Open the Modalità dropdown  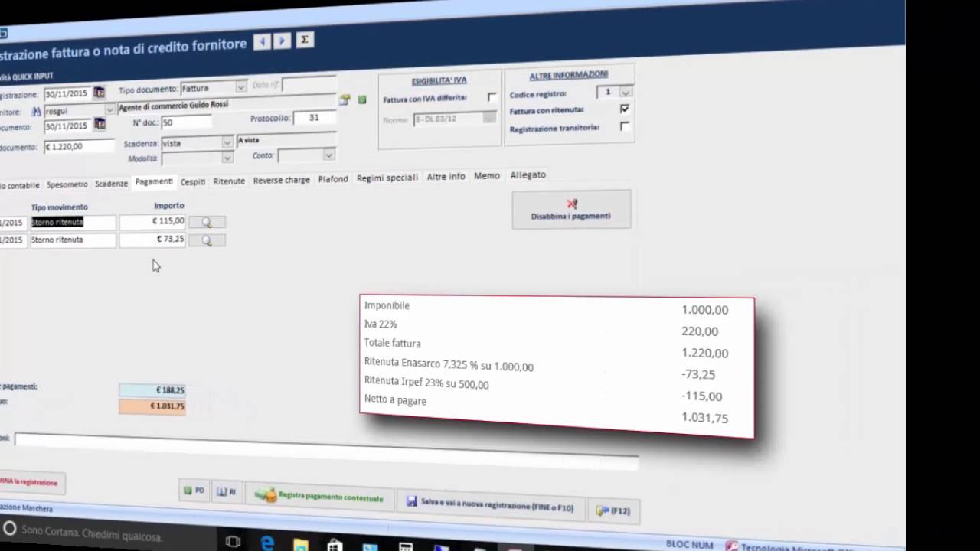coord(227,158)
